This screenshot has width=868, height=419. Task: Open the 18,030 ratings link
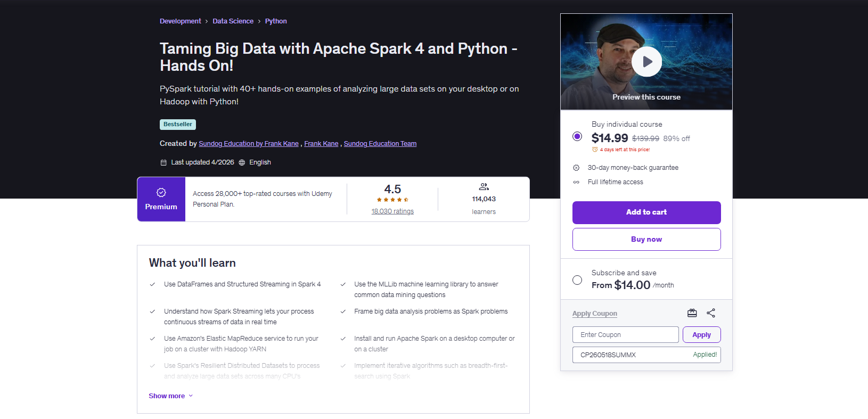(392, 211)
